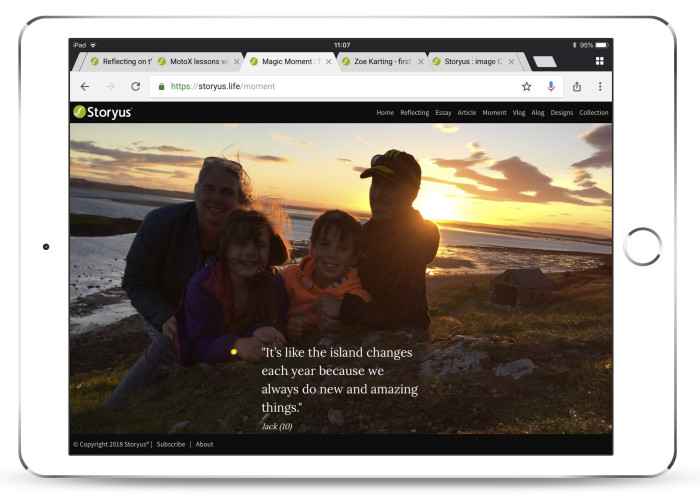Close the Magic Moment tab
Screen dimensions: 700x500
[x=329, y=62]
